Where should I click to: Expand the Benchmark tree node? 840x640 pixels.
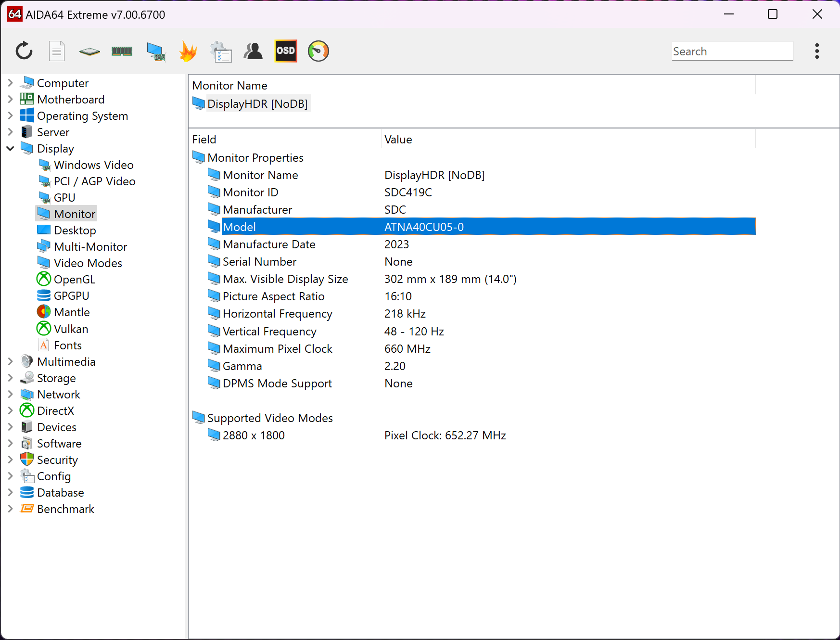[10, 509]
